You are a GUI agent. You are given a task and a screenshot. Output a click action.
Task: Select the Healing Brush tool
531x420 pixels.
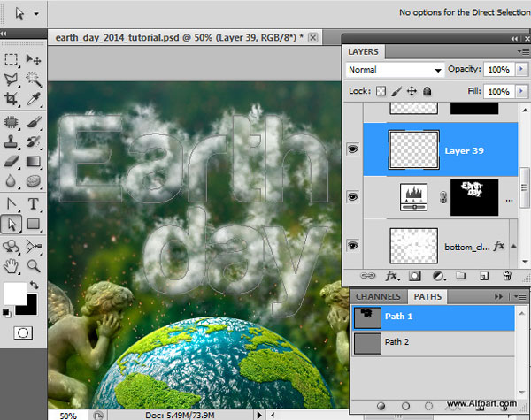(12, 122)
